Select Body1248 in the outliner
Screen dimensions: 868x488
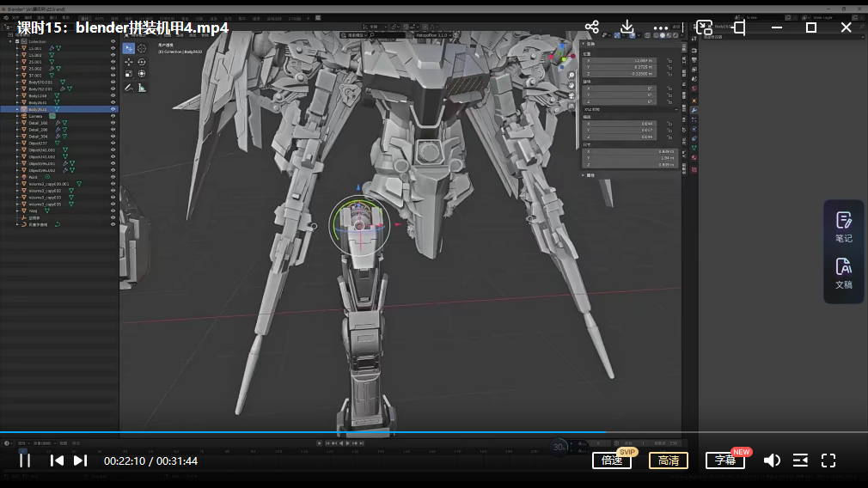click(38, 95)
